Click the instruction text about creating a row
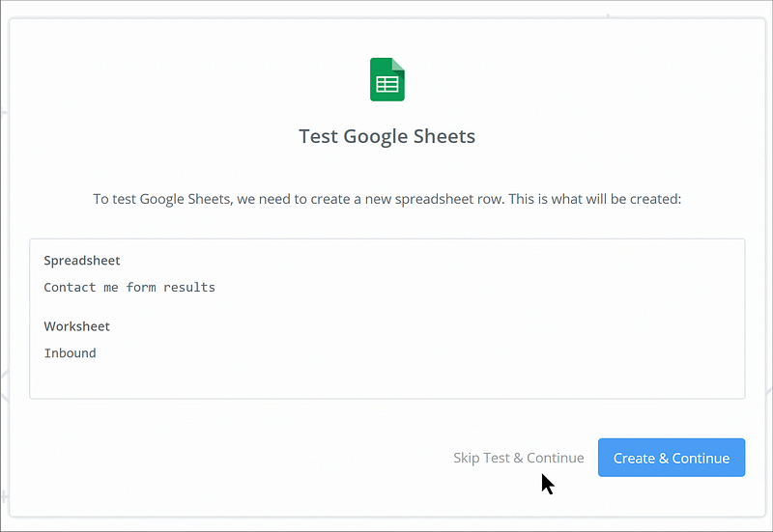The height and width of the screenshot is (532, 773). point(386,199)
